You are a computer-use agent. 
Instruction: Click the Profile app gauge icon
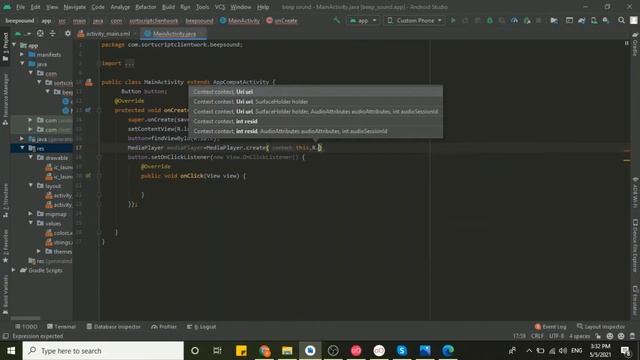click(x=514, y=20)
